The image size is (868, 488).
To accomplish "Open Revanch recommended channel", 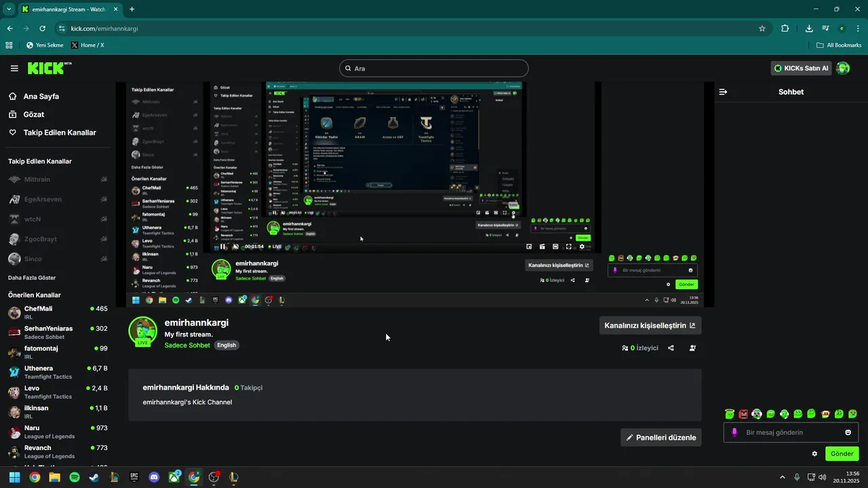I will pyautogui.click(x=58, y=451).
